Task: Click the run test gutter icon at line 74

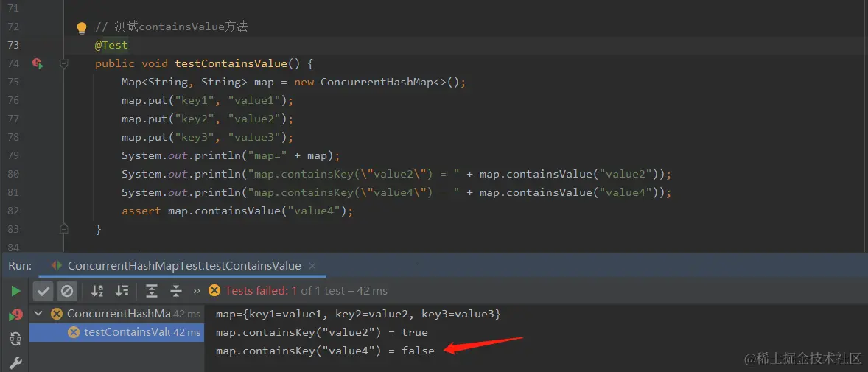Action: (37, 63)
